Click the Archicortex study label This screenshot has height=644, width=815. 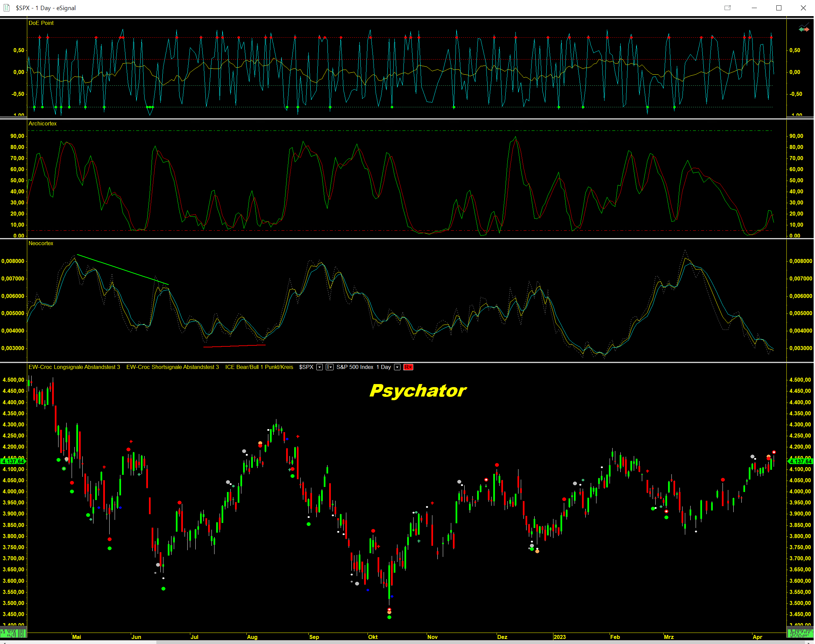click(x=43, y=124)
